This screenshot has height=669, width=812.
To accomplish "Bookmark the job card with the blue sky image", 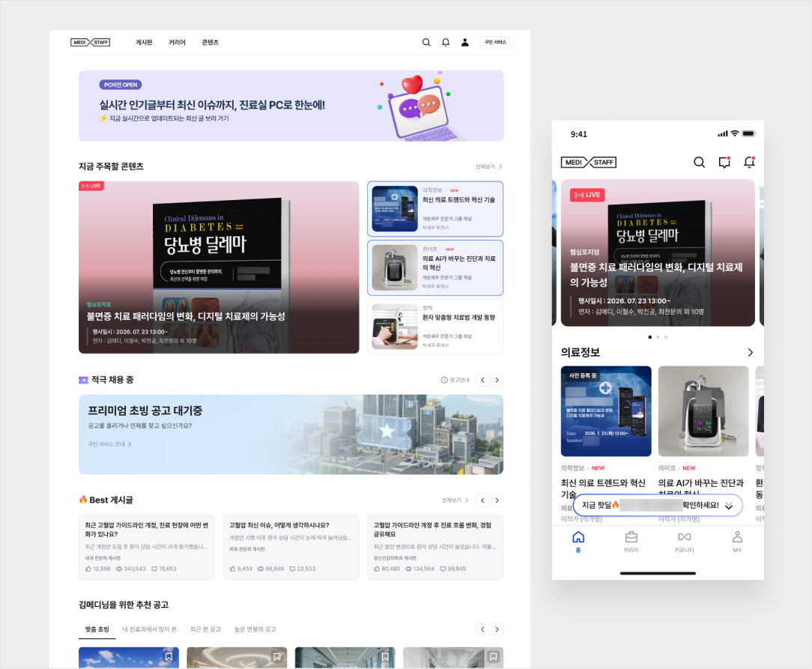I will point(169,656).
